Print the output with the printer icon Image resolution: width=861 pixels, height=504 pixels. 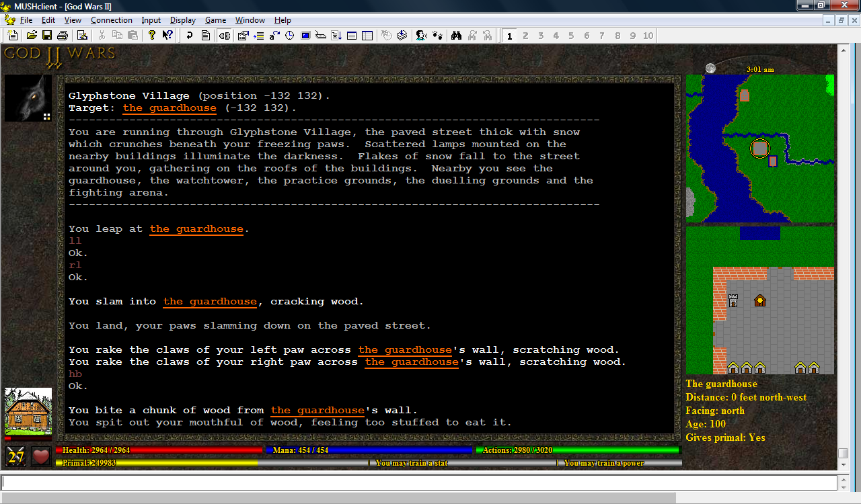click(63, 36)
